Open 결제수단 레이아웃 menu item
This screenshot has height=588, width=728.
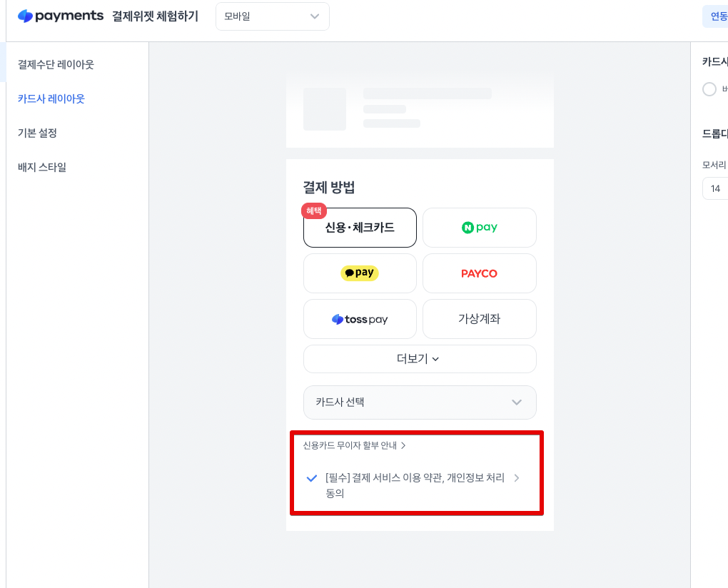[56, 64]
